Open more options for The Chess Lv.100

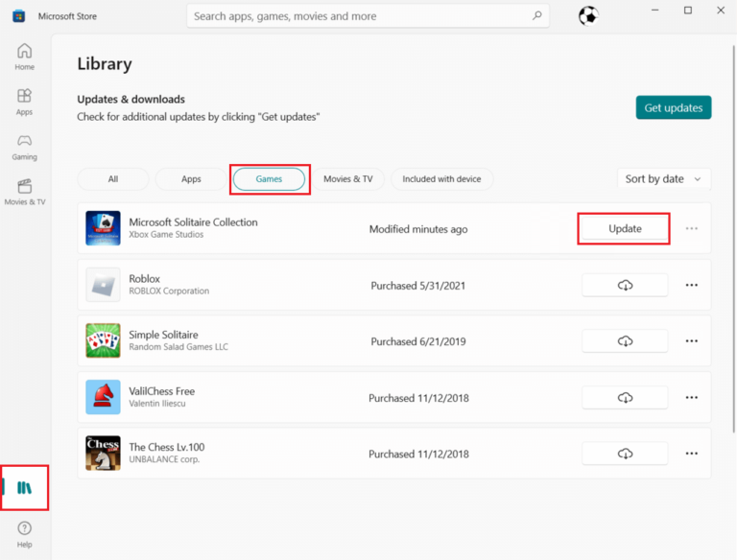[691, 454]
